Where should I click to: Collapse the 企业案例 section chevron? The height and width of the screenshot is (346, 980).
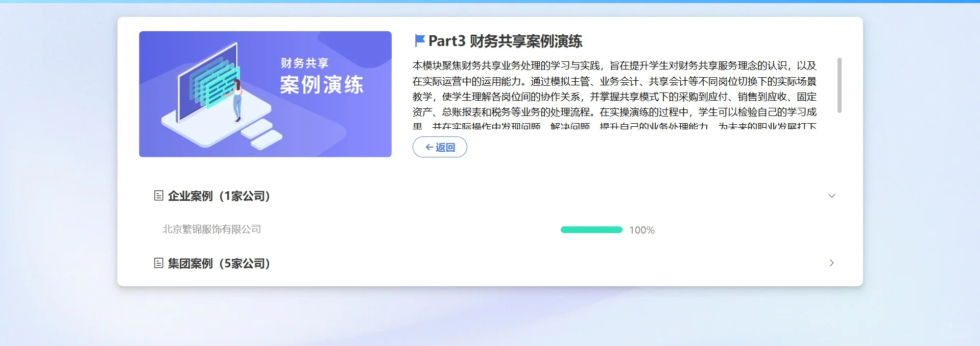[831, 196]
